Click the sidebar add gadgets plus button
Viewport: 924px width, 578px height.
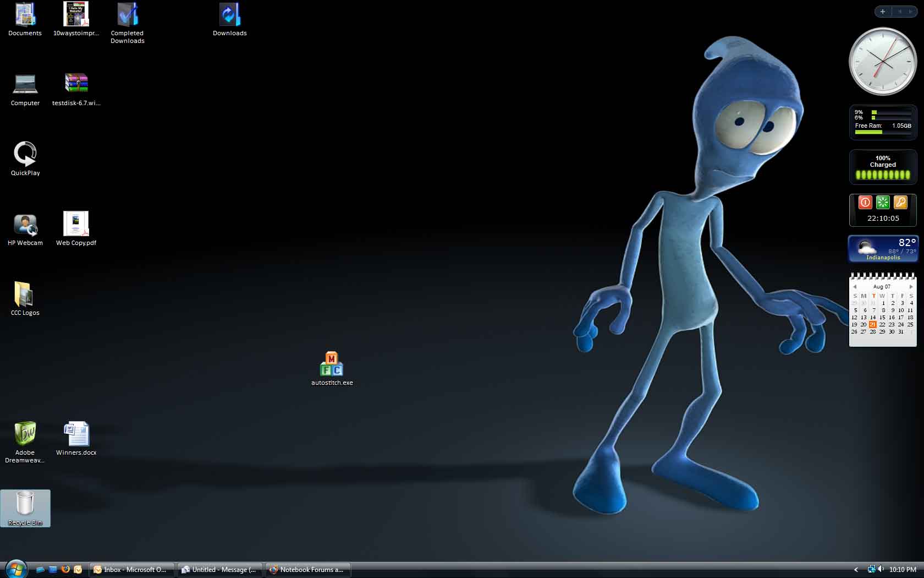coord(883,12)
